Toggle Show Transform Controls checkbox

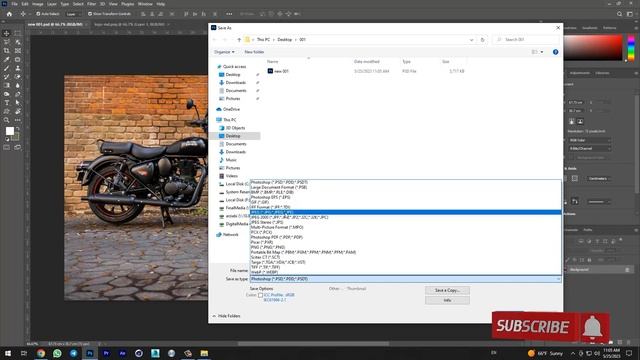[90, 14]
